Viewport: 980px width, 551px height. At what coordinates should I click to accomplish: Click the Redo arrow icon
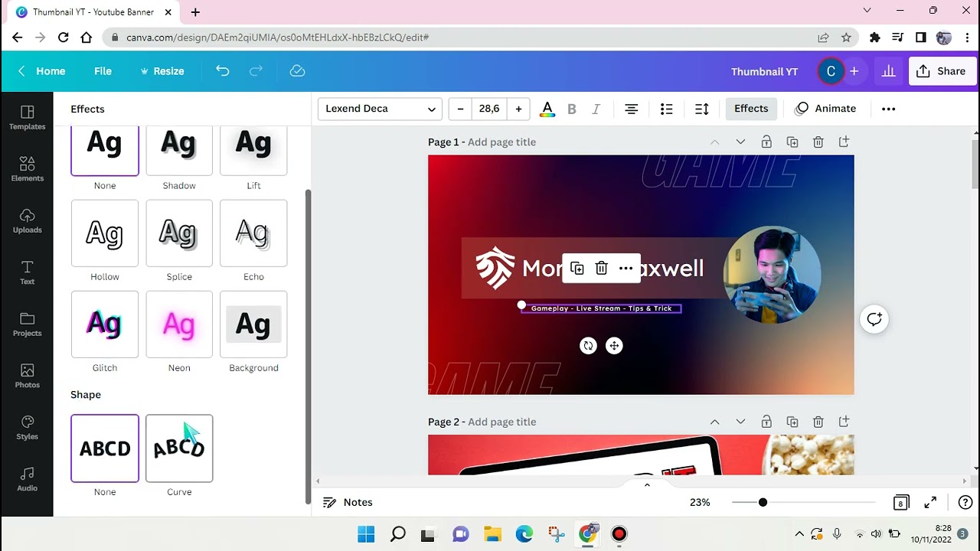256,71
